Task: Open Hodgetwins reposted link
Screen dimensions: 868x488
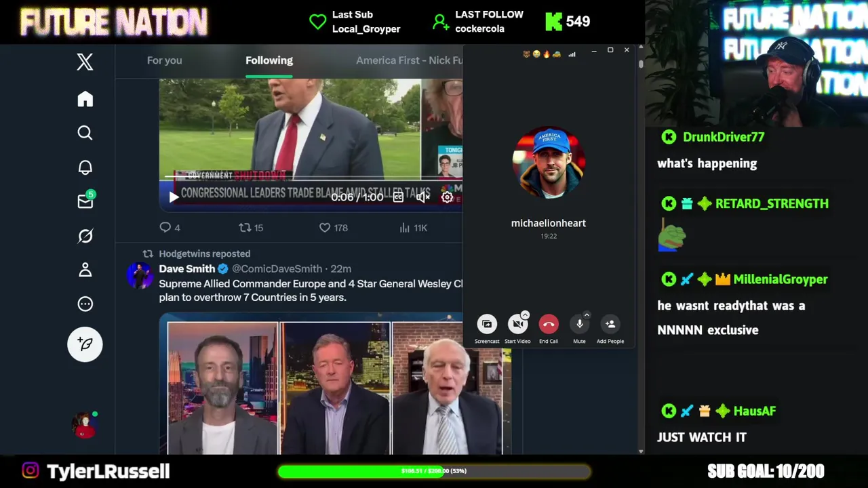Action: tap(204, 253)
